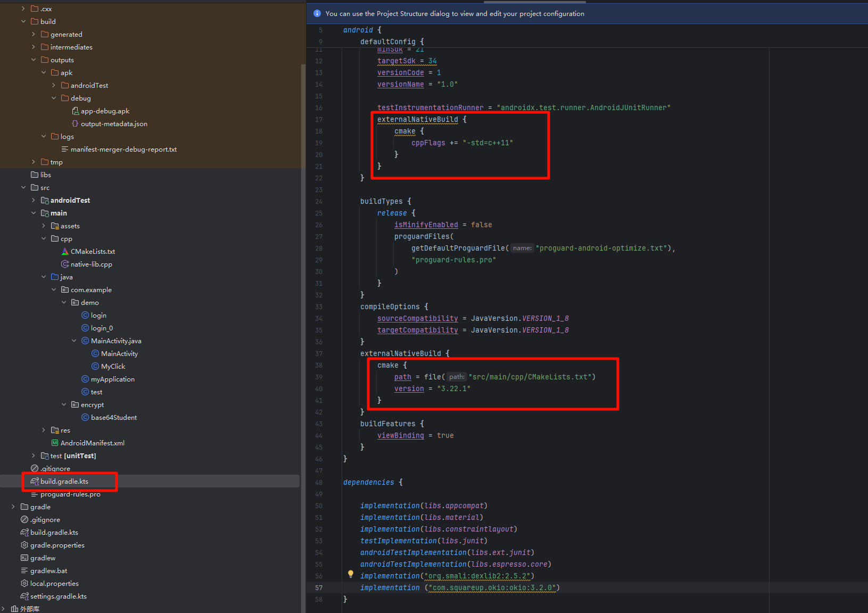Select base64Student class in encrypt package
The width and height of the screenshot is (868, 613).
(x=113, y=418)
